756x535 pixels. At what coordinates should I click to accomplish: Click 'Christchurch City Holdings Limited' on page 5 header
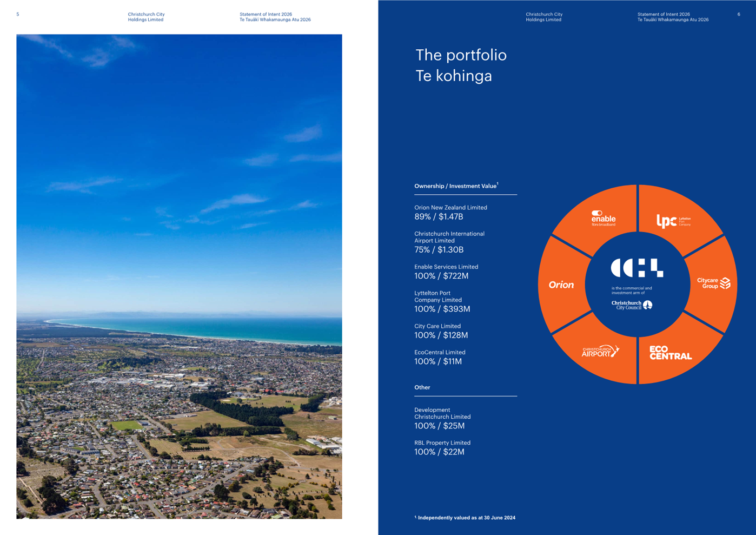coord(146,17)
